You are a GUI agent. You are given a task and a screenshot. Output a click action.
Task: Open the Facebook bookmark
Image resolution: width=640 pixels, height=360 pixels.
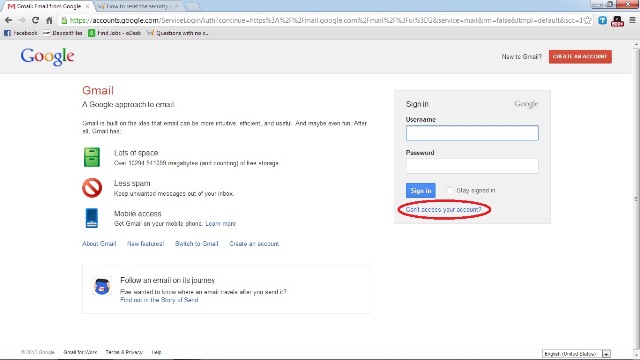click(x=20, y=33)
